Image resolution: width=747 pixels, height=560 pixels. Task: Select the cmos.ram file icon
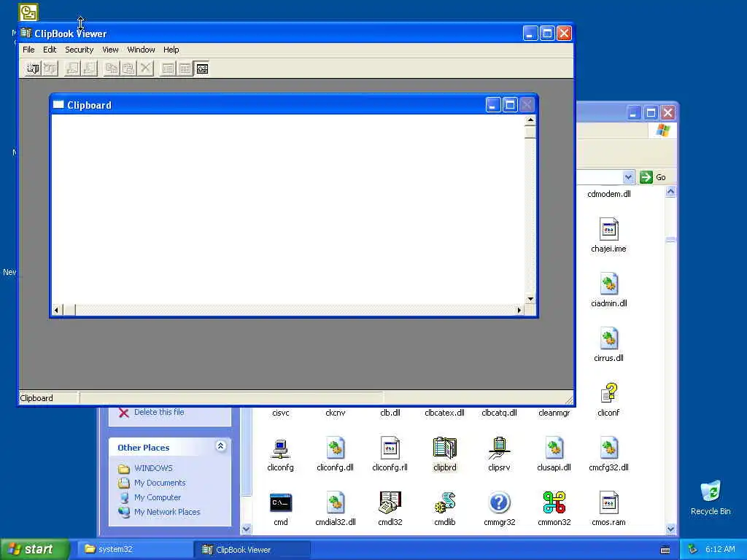[x=609, y=503]
